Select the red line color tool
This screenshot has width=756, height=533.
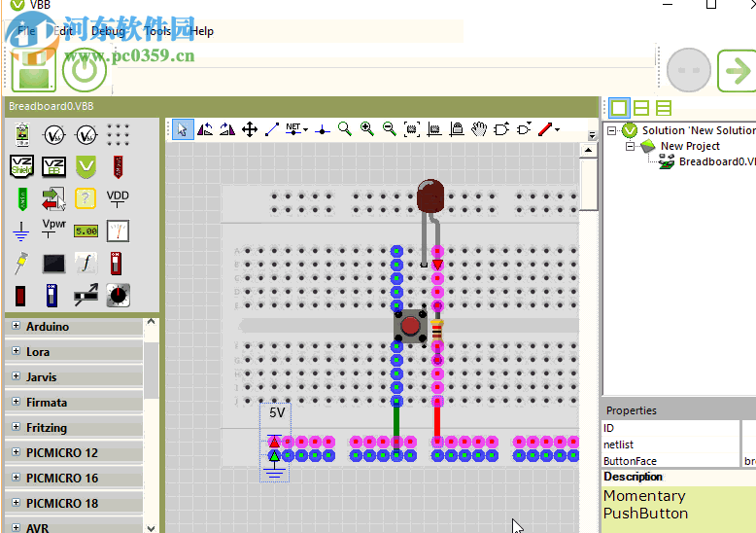pyautogui.click(x=545, y=129)
